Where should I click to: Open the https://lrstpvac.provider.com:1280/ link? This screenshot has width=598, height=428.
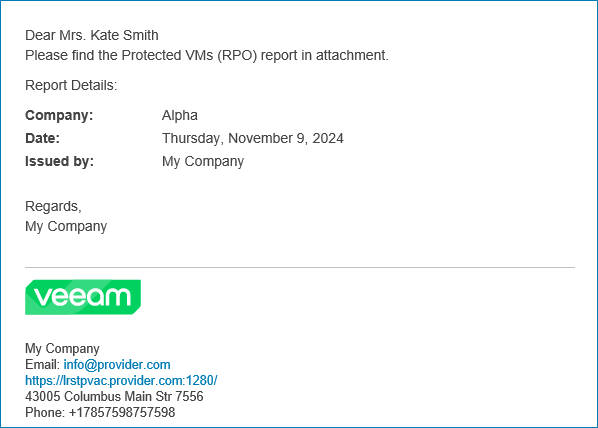point(121,380)
